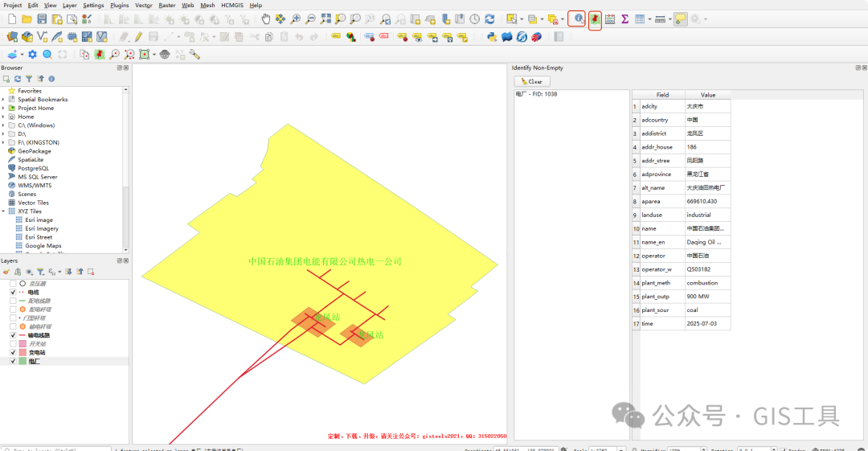Screen dimensions: 868x451
Task: Expand the D:\ drive node
Action: tap(3, 134)
